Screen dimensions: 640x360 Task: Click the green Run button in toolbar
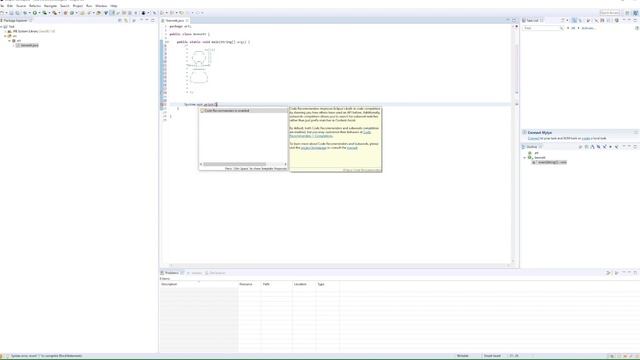[35, 13]
